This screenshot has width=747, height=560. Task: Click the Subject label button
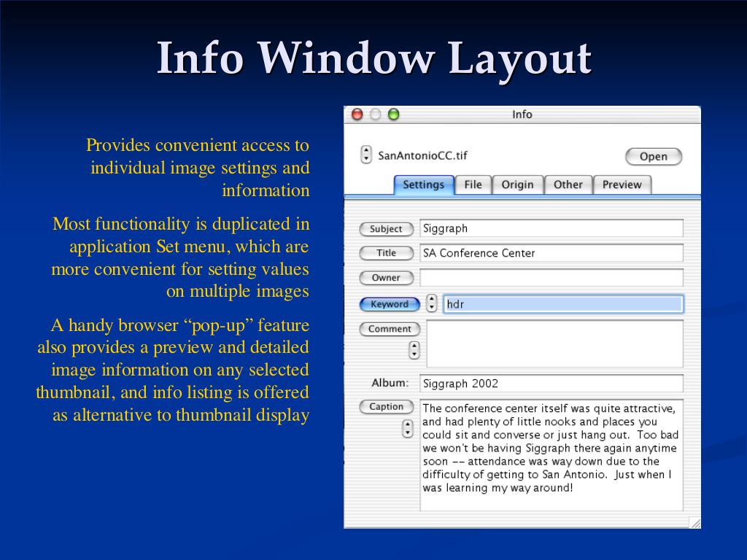[386, 229]
